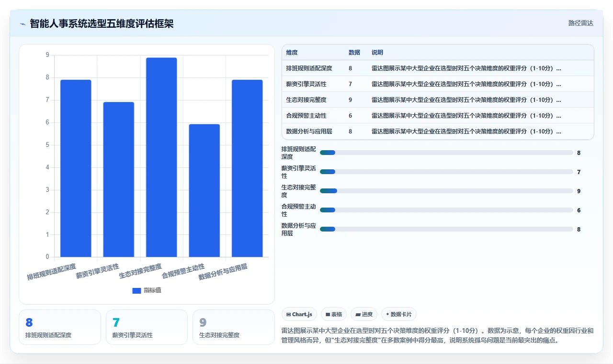Click the 薪资引擎灵活性 progress bar
The width and height of the screenshot is (613, 364).
coord(446,172)
